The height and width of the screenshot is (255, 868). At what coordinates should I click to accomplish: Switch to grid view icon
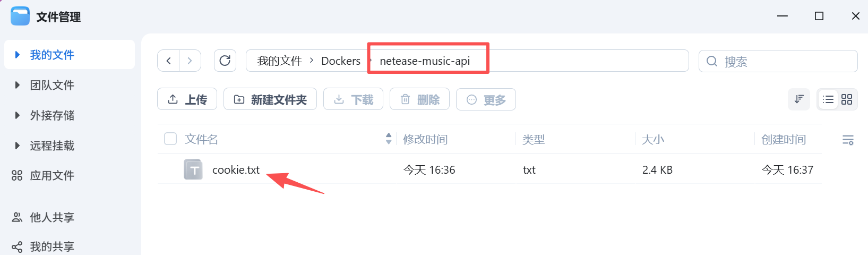point(847,99)
